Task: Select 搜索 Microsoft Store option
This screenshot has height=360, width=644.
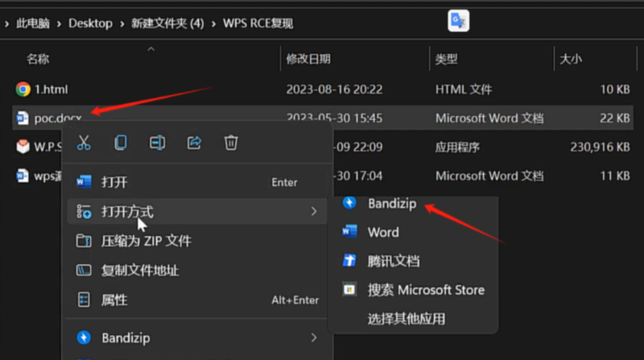Action: [x=414, y=290]
